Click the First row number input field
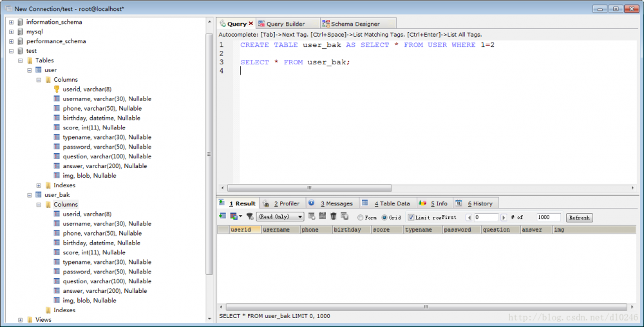The height and width of the screenshot is (327, 644). [487, 218]
